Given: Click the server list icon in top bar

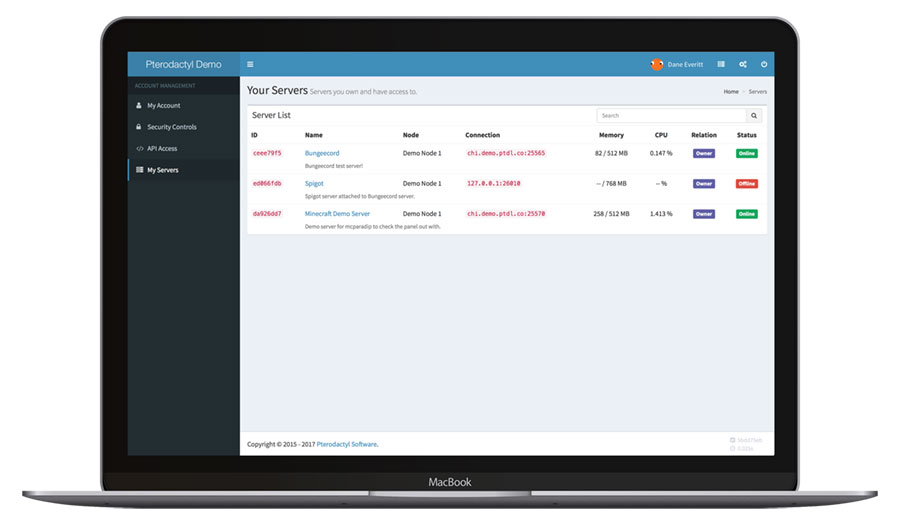Looking at the screenshot, I should coord(721,65).
